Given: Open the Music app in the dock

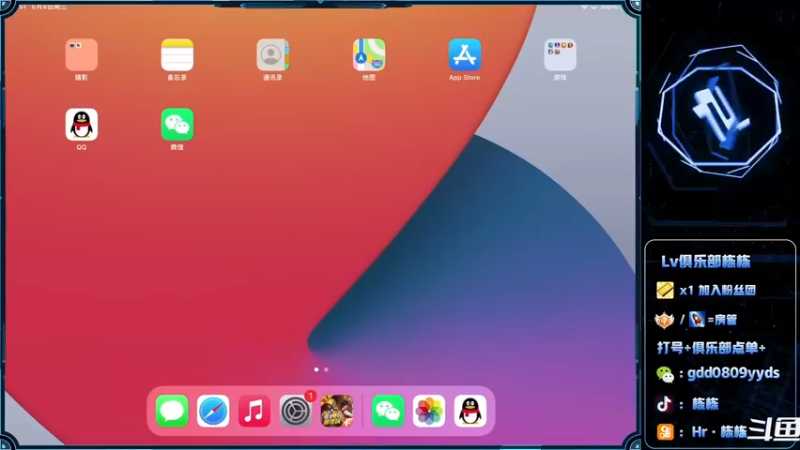Looking at the screenshot, I should 254,411.
